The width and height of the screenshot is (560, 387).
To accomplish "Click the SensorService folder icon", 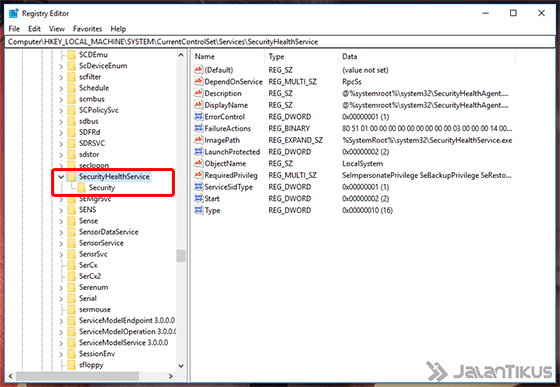I will click(x=72, y=243).
